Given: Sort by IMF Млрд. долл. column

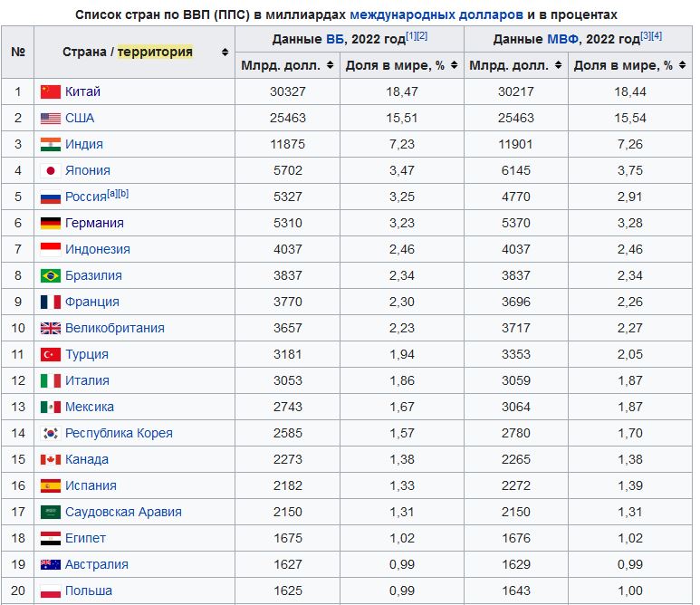Looking at the screenshot, I should [558, 65].
